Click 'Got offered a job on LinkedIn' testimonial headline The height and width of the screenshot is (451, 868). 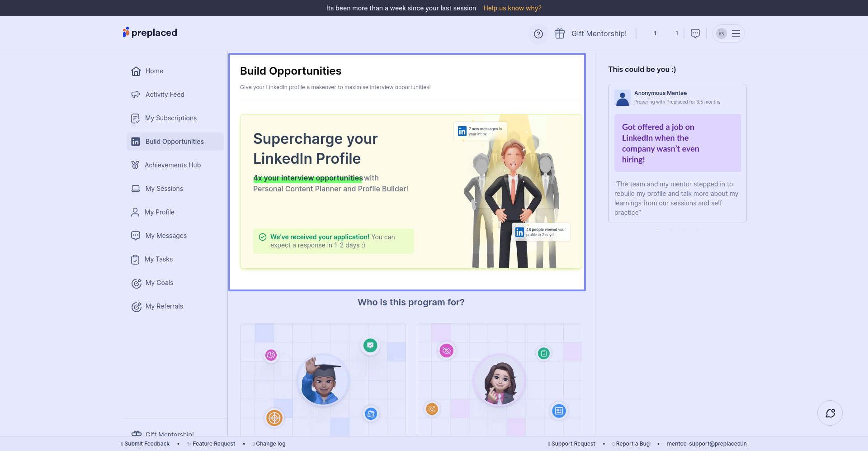[660, 143]
